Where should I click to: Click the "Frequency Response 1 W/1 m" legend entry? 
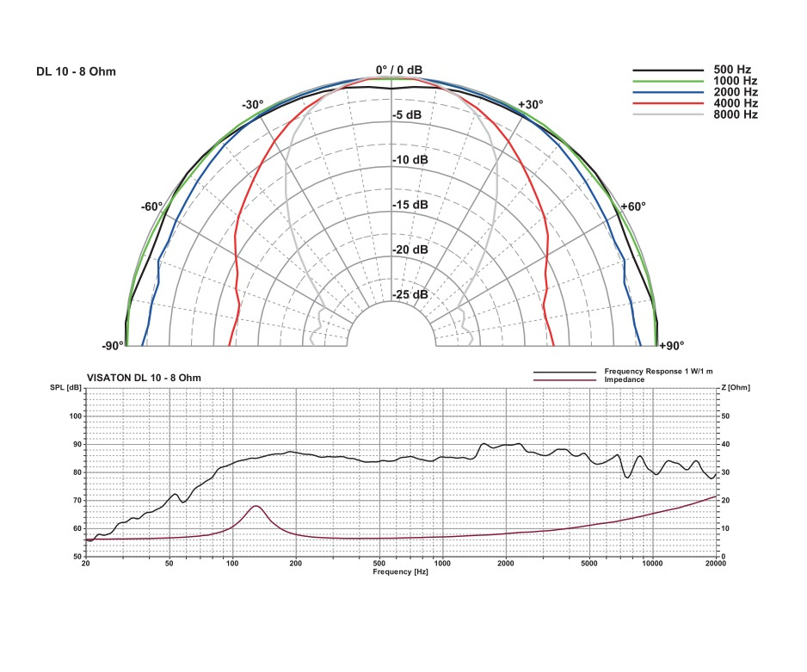tap(654, 373)
